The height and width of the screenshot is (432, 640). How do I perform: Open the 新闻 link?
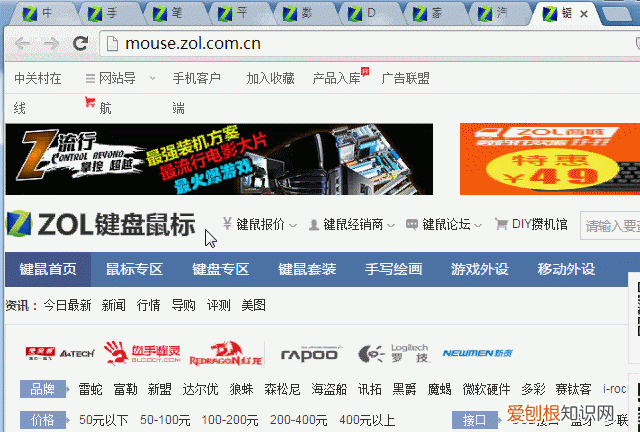coord(113,305)
